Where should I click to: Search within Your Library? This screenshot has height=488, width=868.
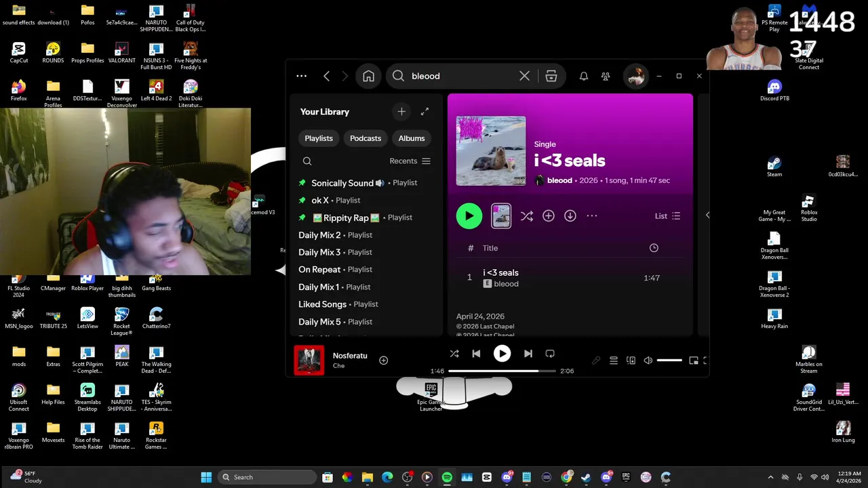(x=307, y=161)
